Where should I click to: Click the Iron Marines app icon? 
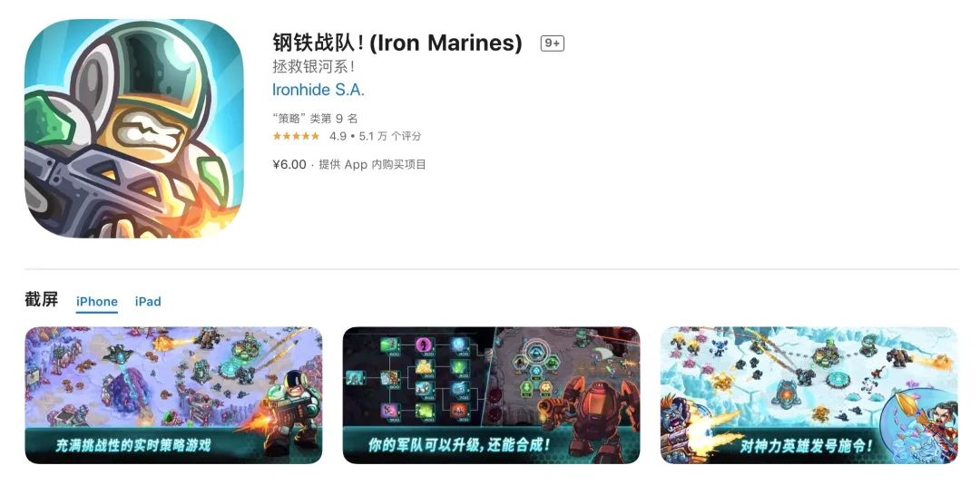click(133, 129)
